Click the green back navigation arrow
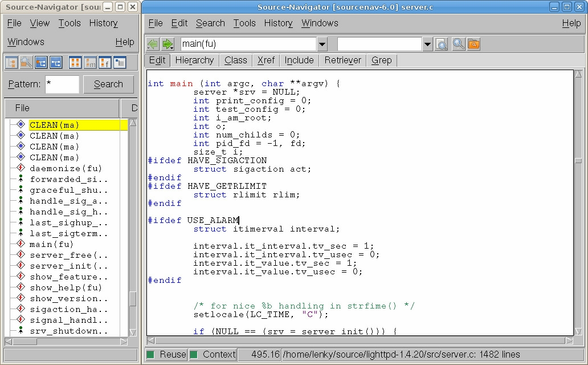 pos(153,44)
